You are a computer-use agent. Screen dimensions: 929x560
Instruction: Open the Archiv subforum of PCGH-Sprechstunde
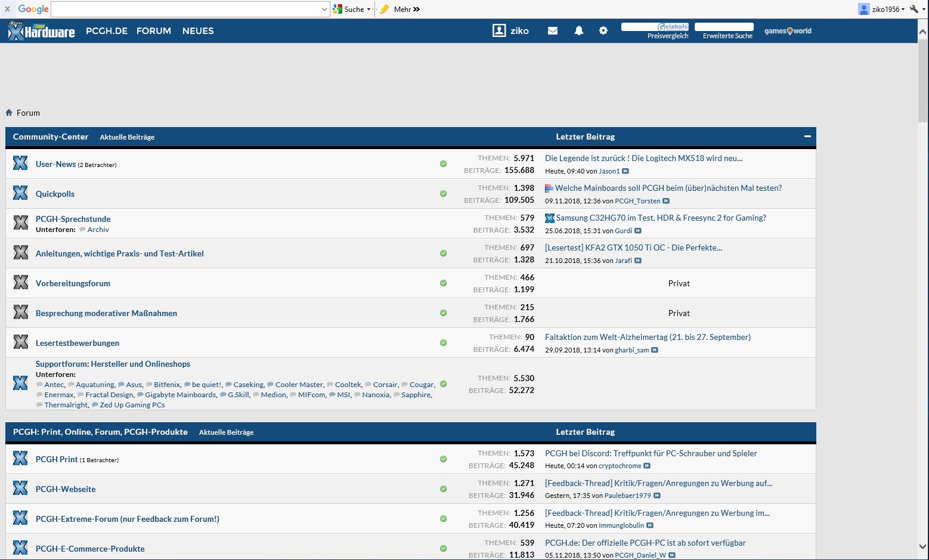(x=98, y=230)
